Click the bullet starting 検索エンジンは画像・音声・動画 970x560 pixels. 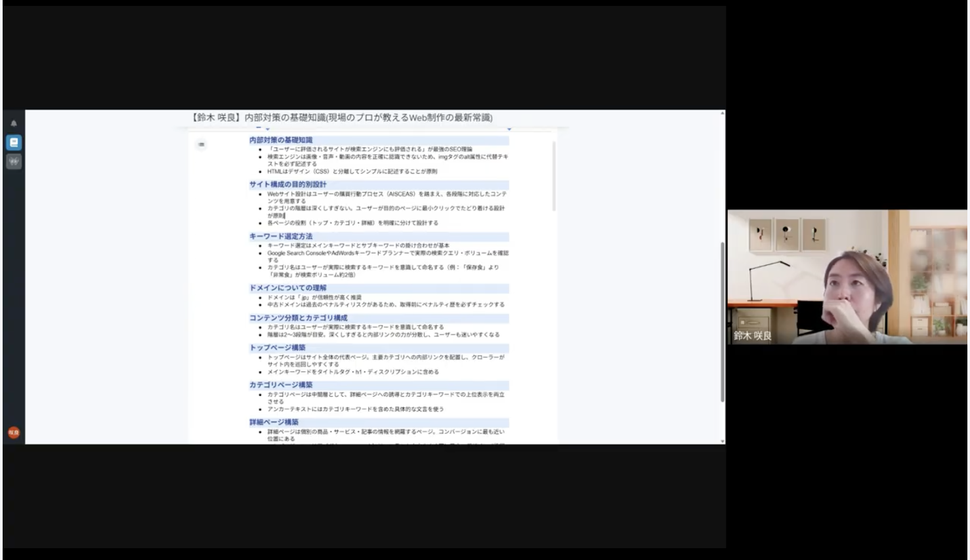point(387,160)
